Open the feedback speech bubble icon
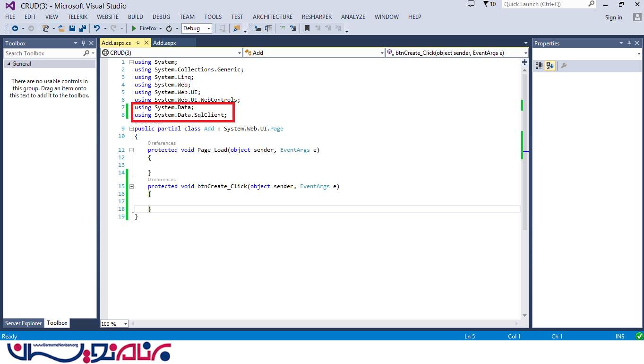644x364 pixels. pos(471,4)
